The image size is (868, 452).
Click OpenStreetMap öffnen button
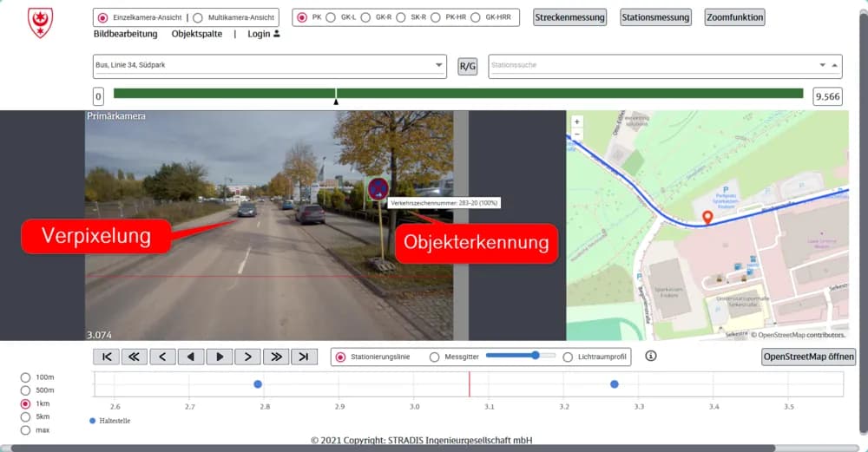click(x=809, y=357)
